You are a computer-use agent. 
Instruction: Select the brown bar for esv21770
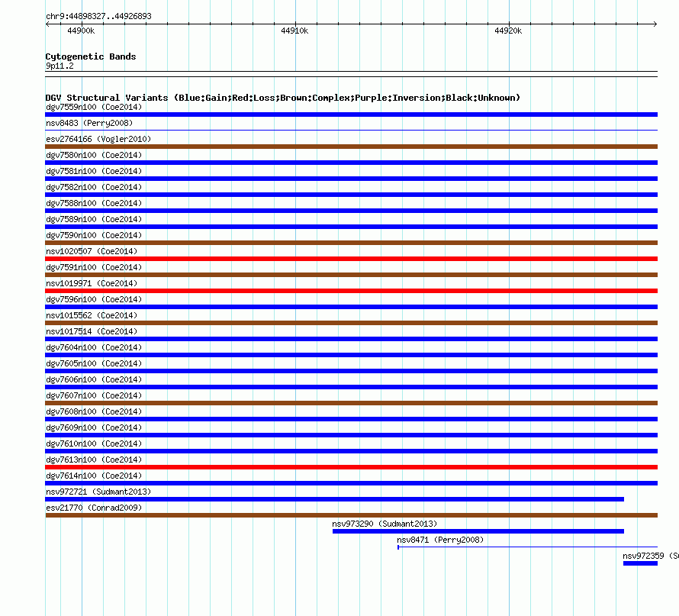pyautogui.click(x=352, y=515)
